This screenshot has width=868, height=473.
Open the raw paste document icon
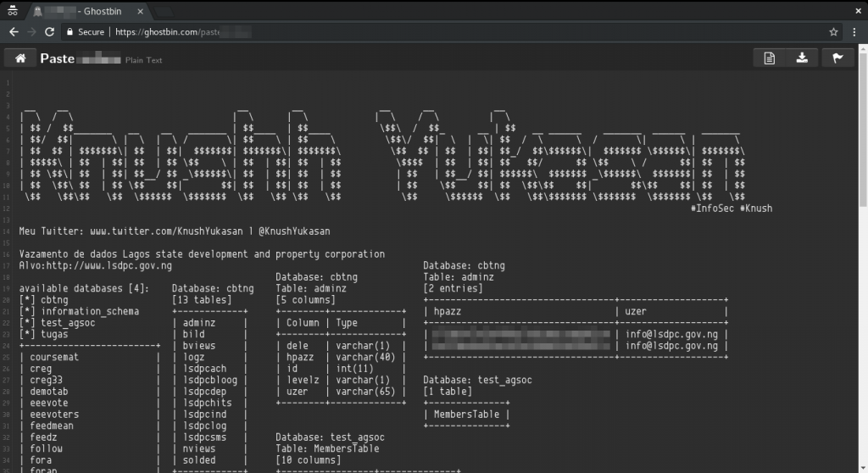[x=770, y=58]
